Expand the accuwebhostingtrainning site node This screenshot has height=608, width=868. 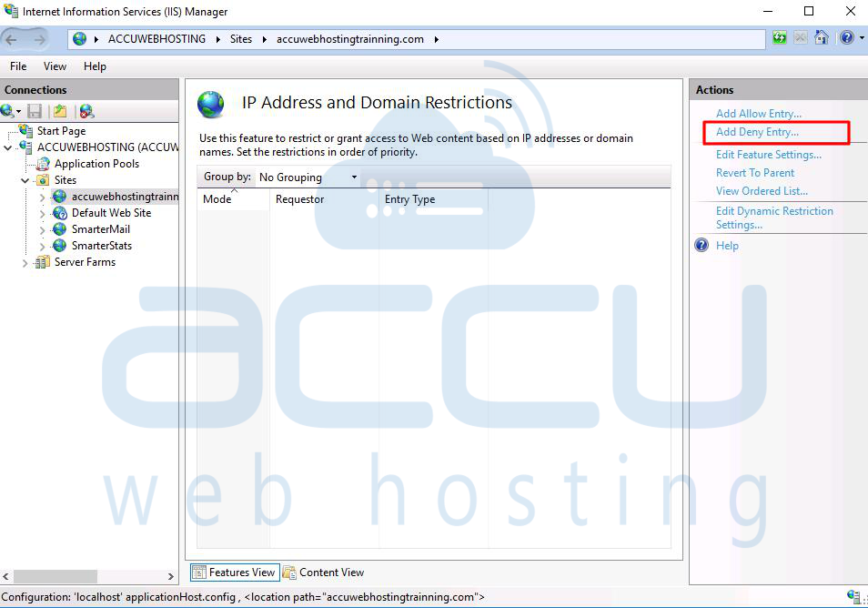pyautogui.click(x=42, y=198)
